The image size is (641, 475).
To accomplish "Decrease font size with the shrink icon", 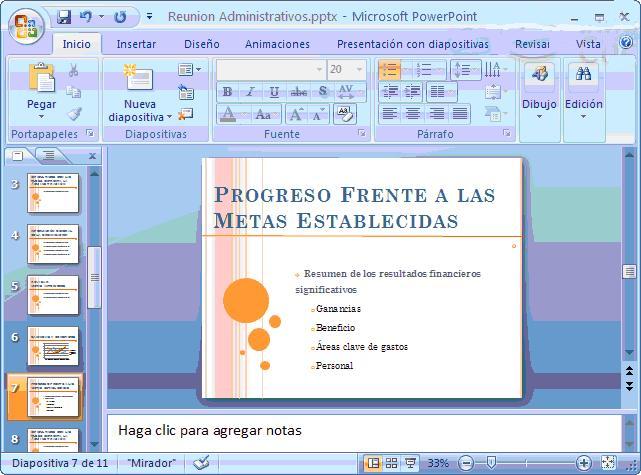I will tap(318, 114).
